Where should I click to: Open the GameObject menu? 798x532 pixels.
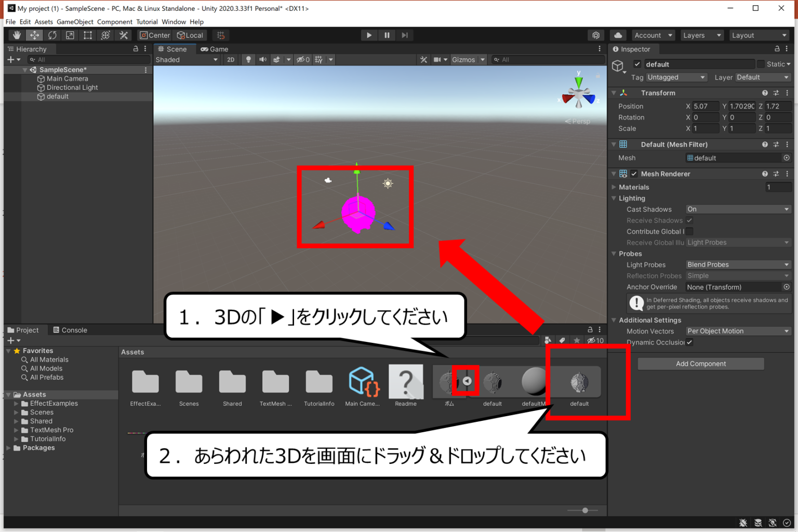point(75,22)
